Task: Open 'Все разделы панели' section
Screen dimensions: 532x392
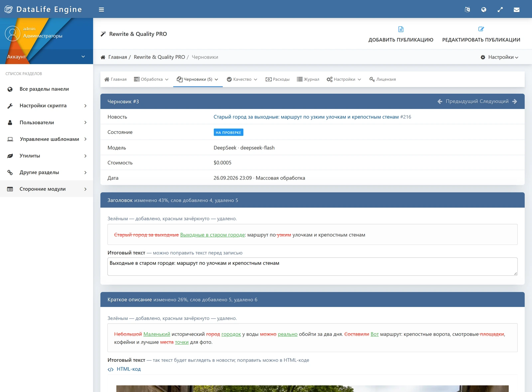Action: 47,89
